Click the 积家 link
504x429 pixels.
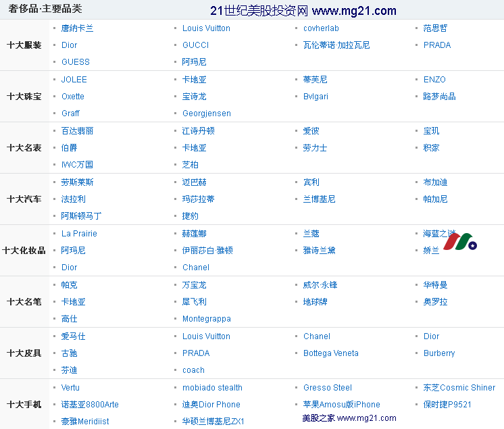(431, 148)
